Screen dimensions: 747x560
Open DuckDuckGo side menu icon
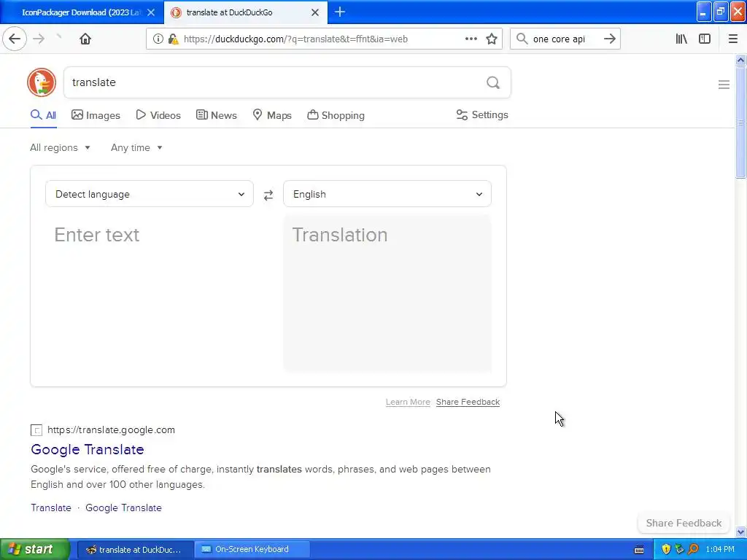pyautogui.click(x=724, y=85)
